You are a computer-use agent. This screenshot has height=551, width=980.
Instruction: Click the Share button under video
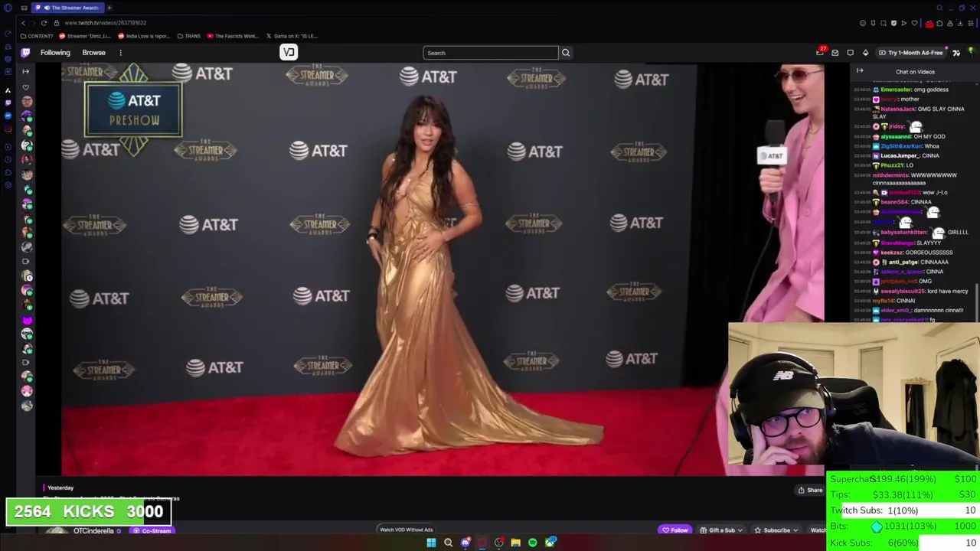pyautogui.click(x=810, y=491)
